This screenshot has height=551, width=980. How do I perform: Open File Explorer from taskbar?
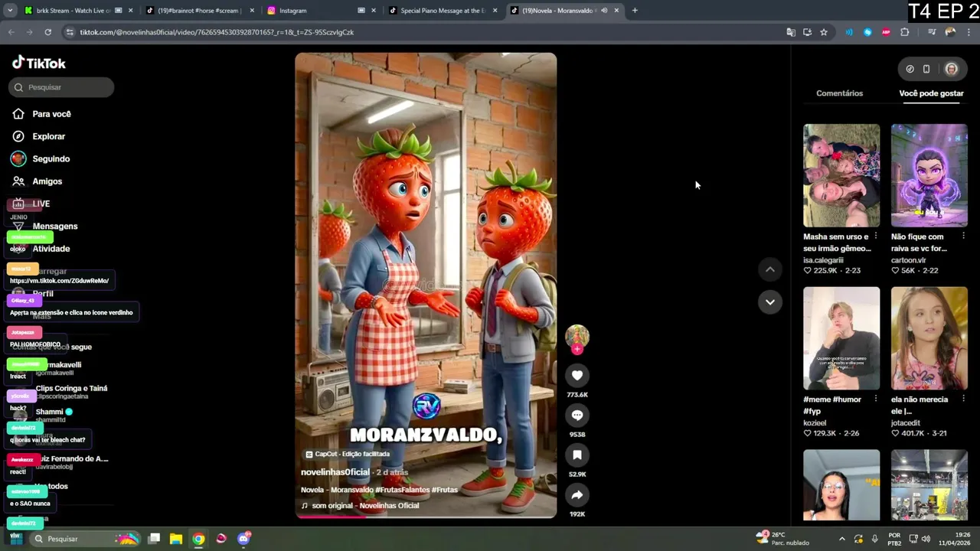click(x=176, y=539)
